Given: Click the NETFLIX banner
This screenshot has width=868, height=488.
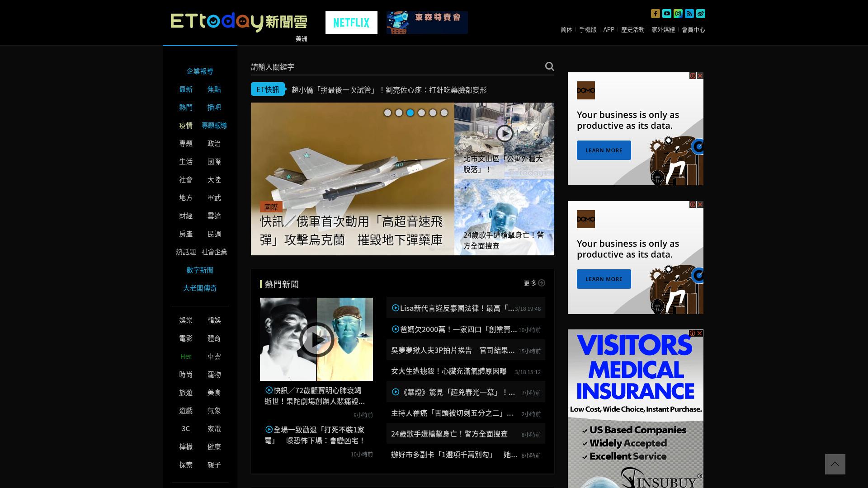Looking at the screenshot, I should [x=351, y=23].
